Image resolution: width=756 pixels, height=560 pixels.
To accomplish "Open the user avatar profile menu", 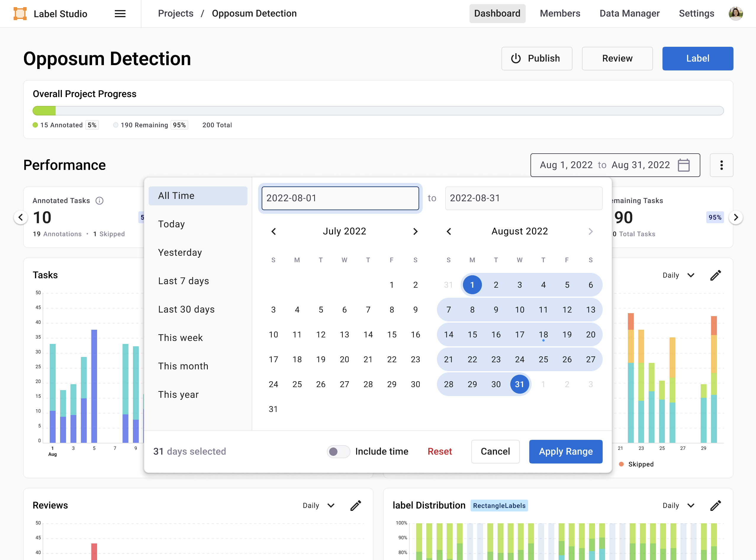I will tap(735, 14).
